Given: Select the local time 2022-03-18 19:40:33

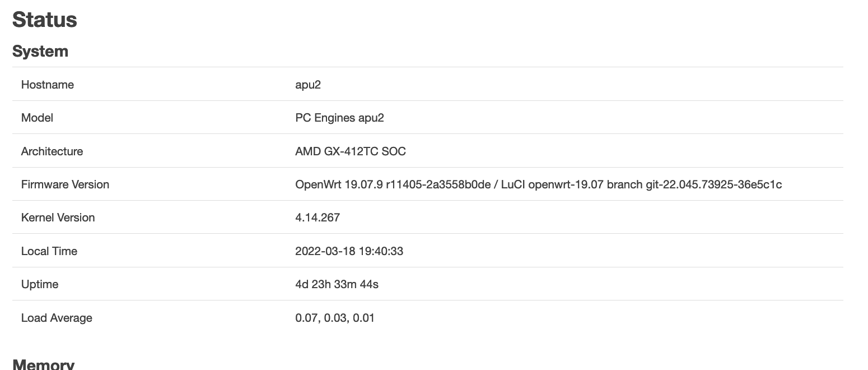Looking at the screenshot, I should click(349, 251).
